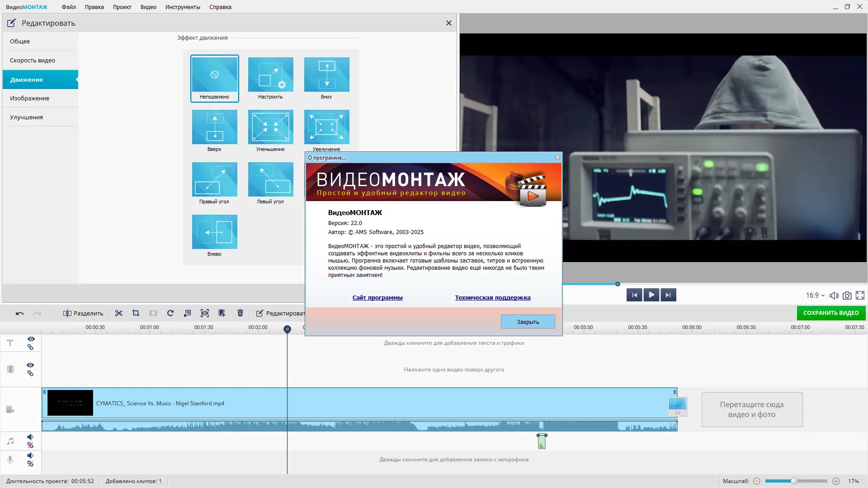Screen dimensions: 868x488
Task: Click the Масштаб zoom slider handle
Action: pos(794,481)
